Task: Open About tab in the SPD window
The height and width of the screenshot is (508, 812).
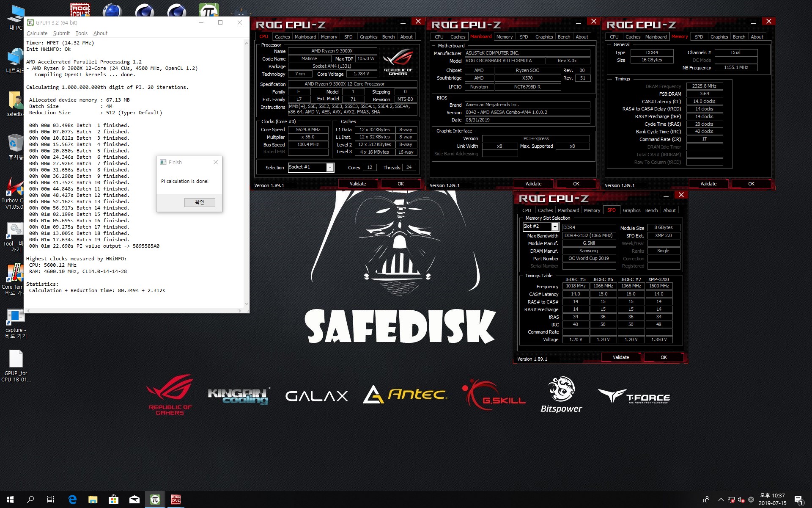Action: point(669,210)
